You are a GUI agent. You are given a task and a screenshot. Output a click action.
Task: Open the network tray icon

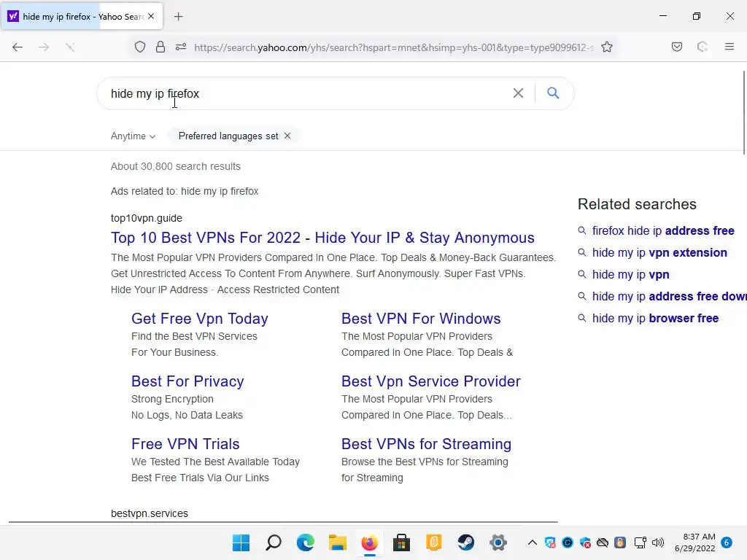[x=640, y=542]
